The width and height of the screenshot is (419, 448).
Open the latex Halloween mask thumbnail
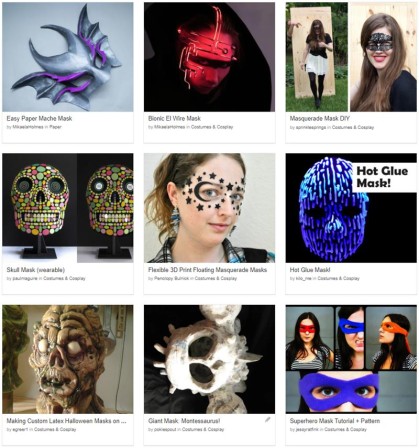[68, 359]
